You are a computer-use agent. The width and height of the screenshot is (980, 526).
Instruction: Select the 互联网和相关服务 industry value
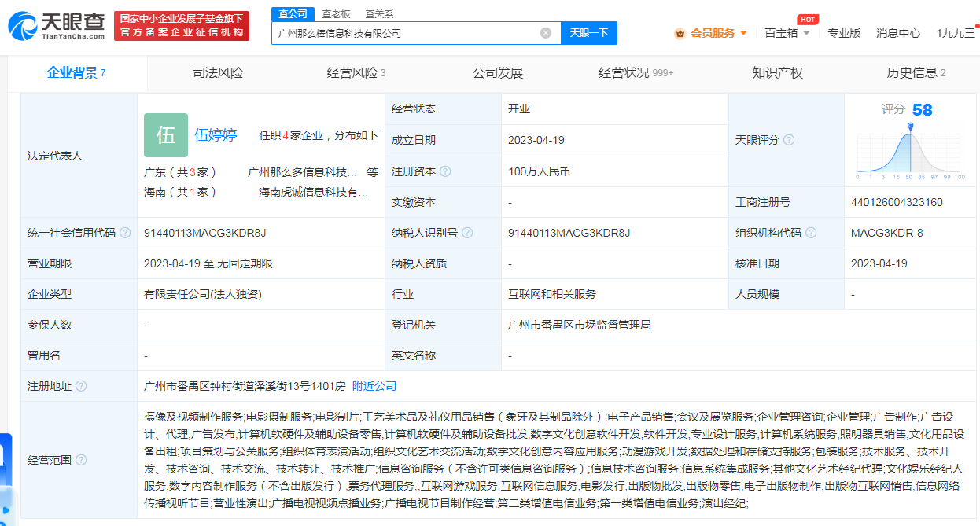pos(552,294)
